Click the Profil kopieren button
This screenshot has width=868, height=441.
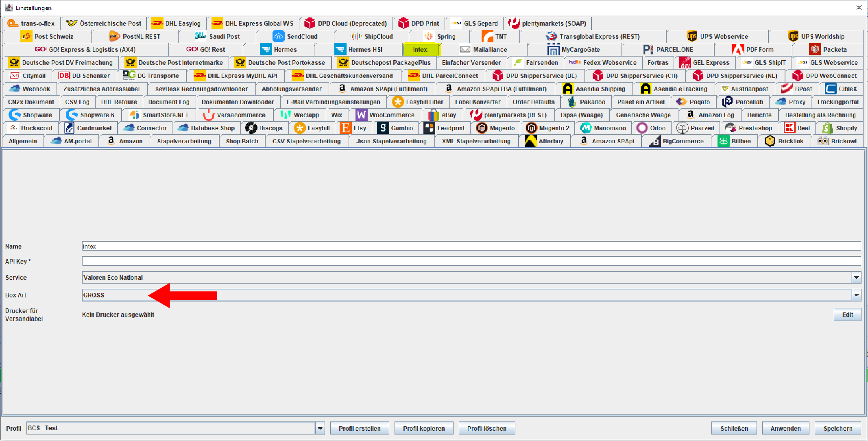[x=424, y=428]
